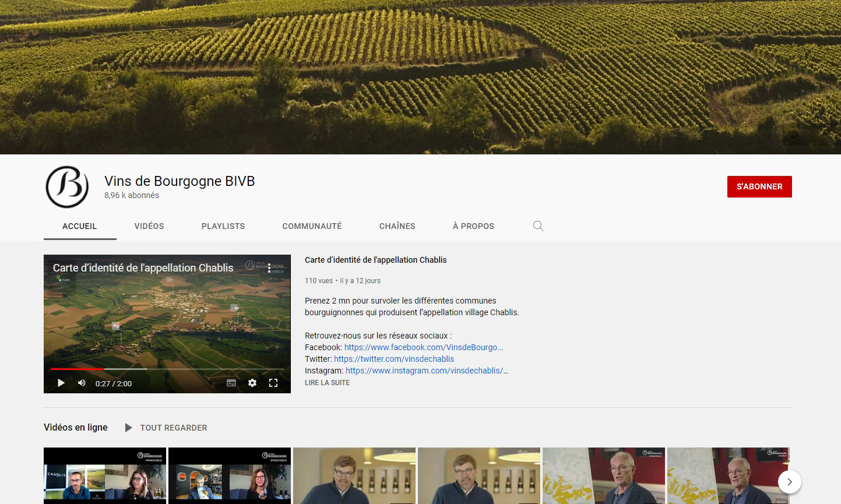Seek along the red video progress bar
This screenshot has width=841, height=504.
click(167, 369)
